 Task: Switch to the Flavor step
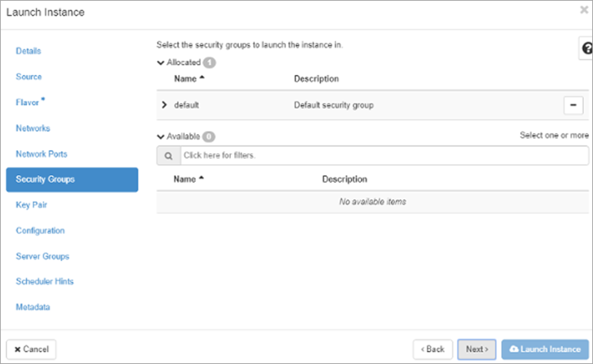click(x=27, y=103)
